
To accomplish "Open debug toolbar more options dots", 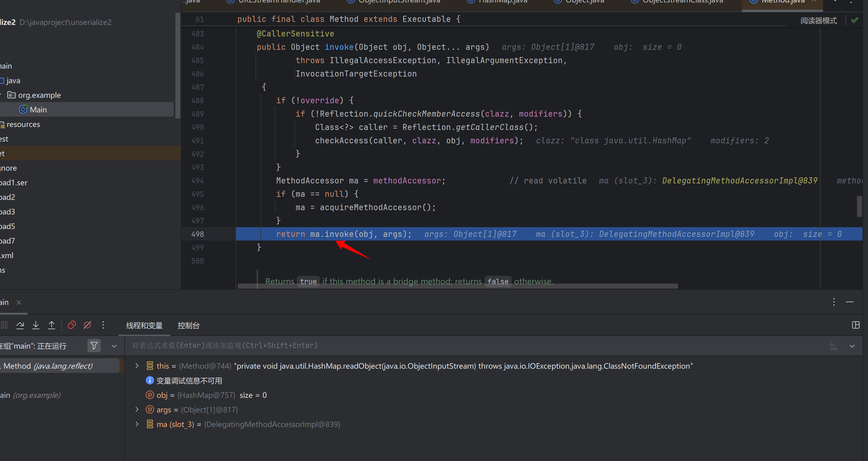I will (x=103, y=325).
